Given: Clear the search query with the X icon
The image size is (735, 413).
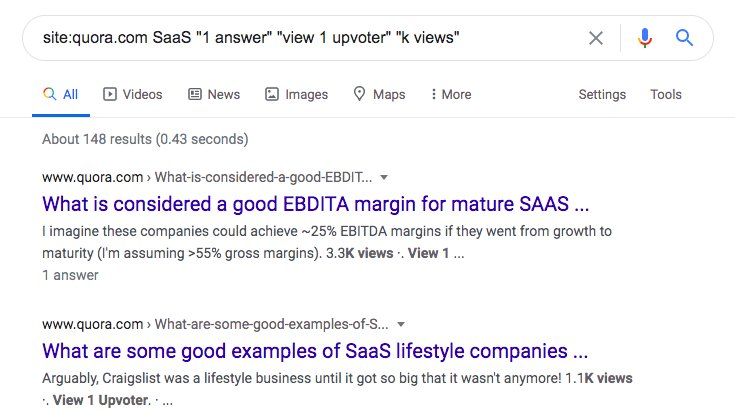Looking at the screenshot, I should tap(595, 38).
